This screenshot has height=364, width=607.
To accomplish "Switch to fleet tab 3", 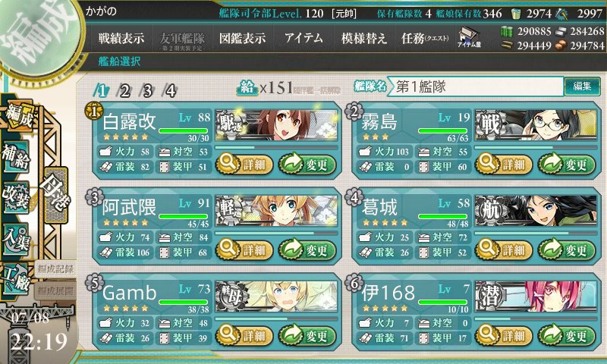I will [147, 91].
